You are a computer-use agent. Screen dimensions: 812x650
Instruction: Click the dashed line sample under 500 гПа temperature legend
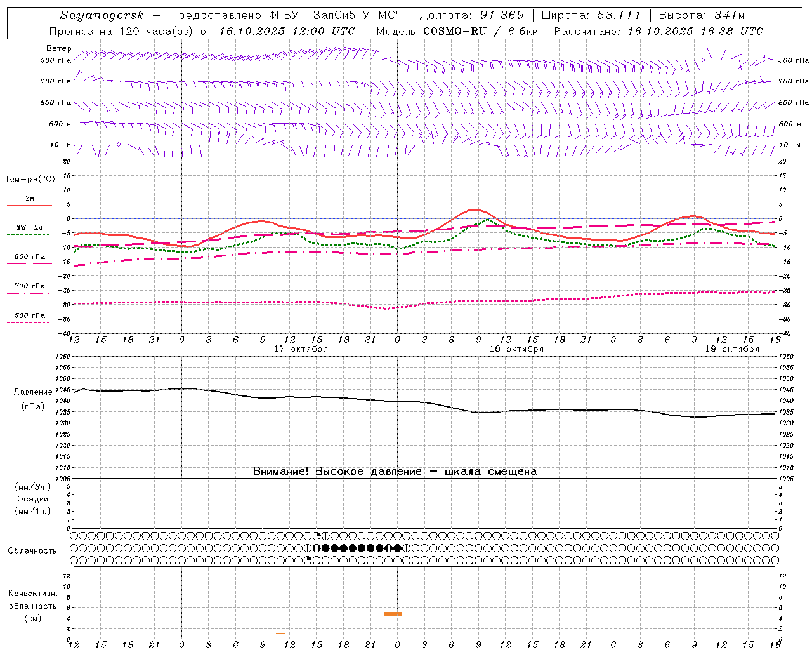[28, 323]
